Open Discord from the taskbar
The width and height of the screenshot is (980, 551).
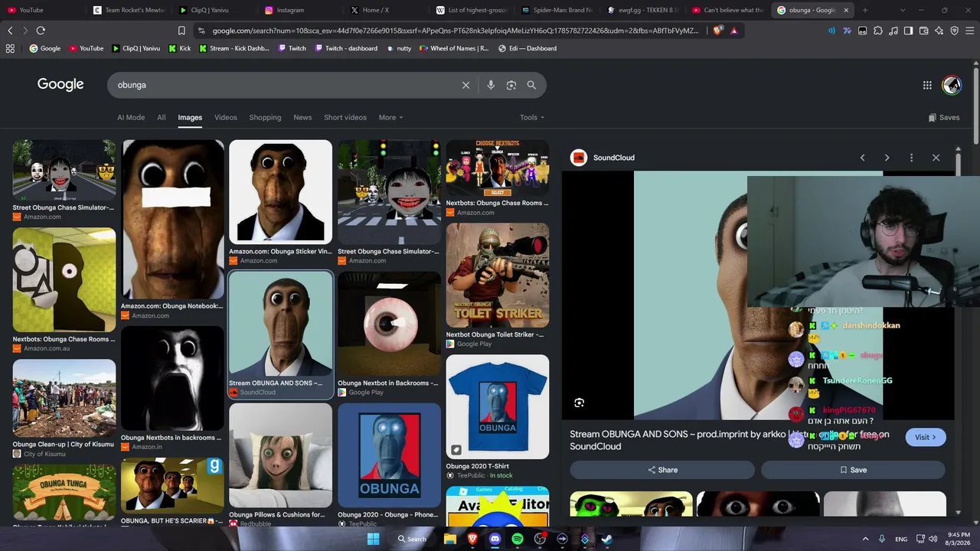point(495,539)
